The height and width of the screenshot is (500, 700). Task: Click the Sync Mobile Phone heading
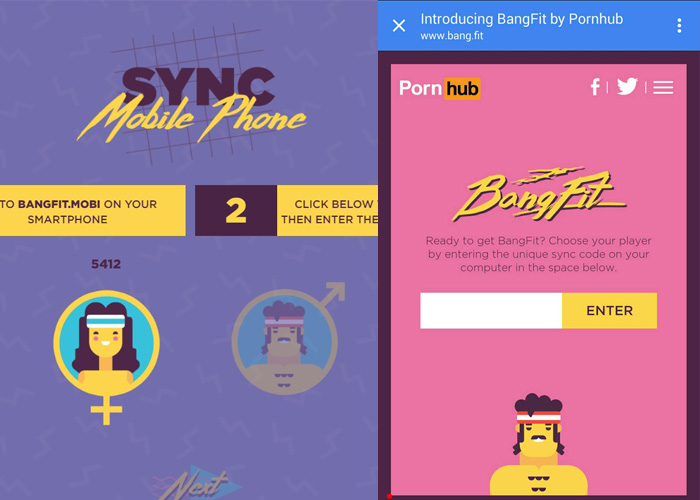[192, 105]
